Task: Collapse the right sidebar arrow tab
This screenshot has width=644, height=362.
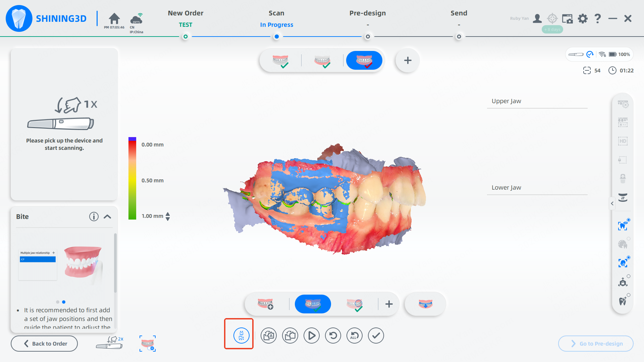Action: pyautogui.click(x=612, y=203)
